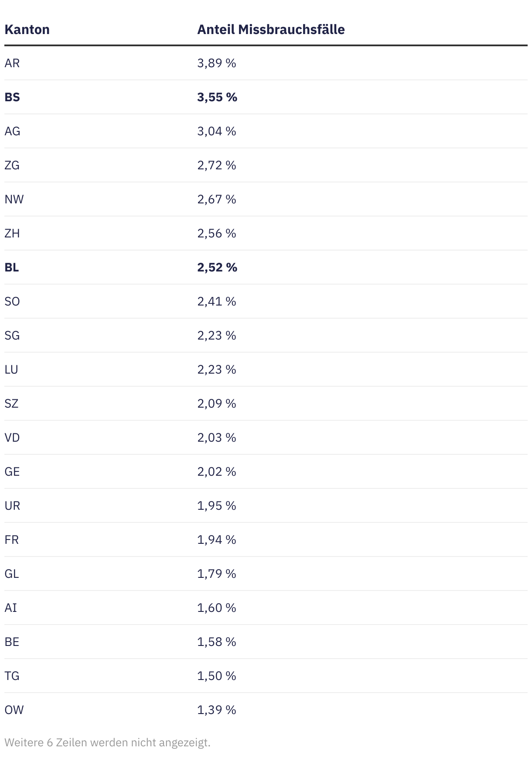The height and width of the screenshot is (776, 532).
Task: Select the 1,95 % value for UR
Action: click(x=216, y=506)
